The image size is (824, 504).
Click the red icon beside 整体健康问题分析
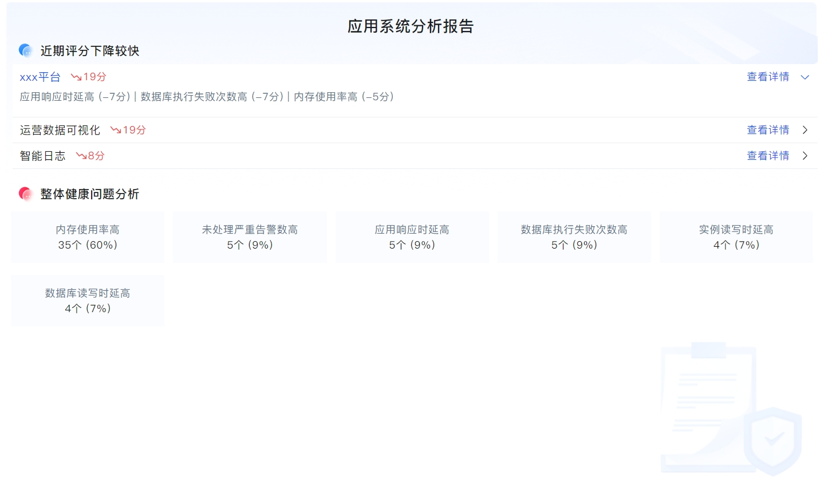point(26,194)
